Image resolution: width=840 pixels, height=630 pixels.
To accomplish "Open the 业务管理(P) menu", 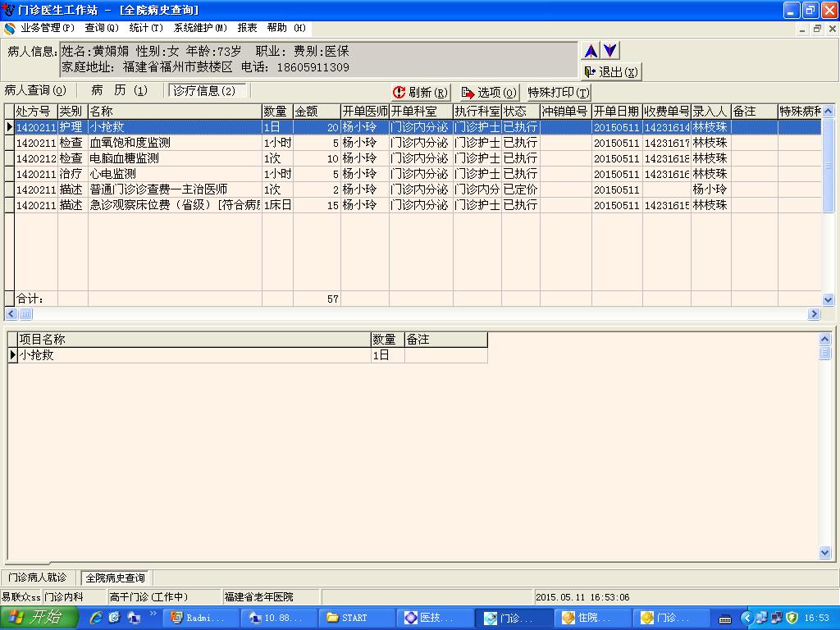I will [47, 28].
